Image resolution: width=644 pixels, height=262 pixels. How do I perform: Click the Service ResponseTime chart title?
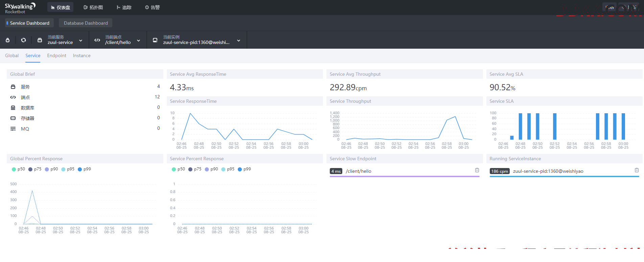(193, 101)
